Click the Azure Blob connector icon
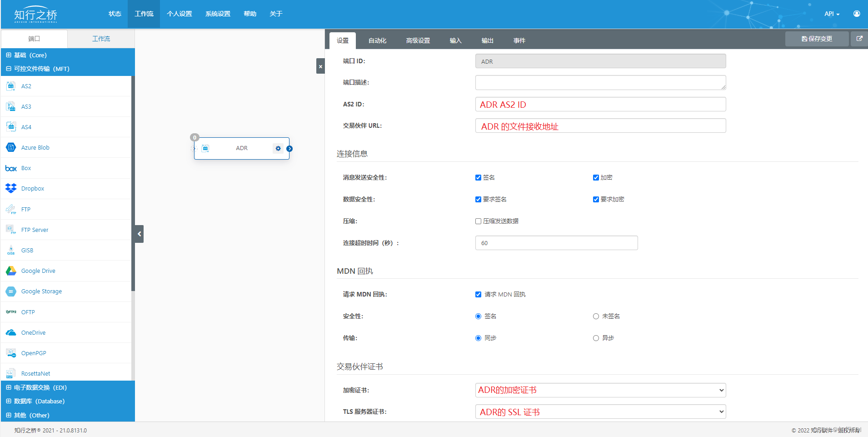 pyautogui.click(x=11, y=147)
